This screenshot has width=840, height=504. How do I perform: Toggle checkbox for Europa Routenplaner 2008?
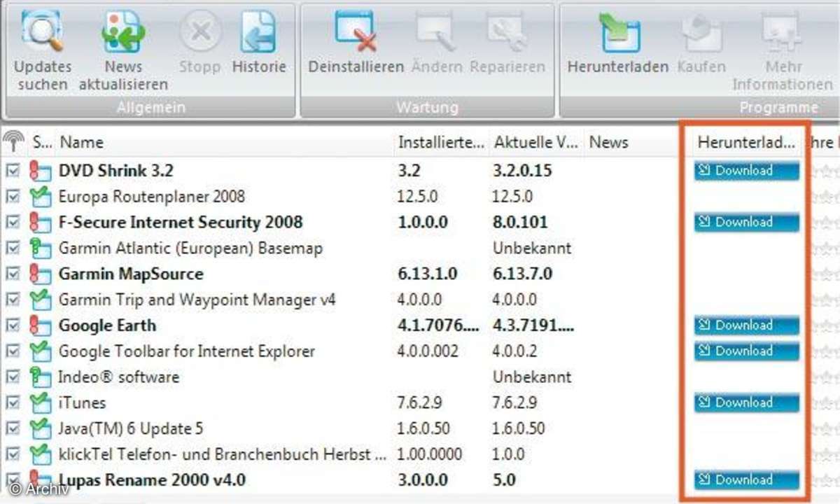pyautogui.click(x=13, y=197)
